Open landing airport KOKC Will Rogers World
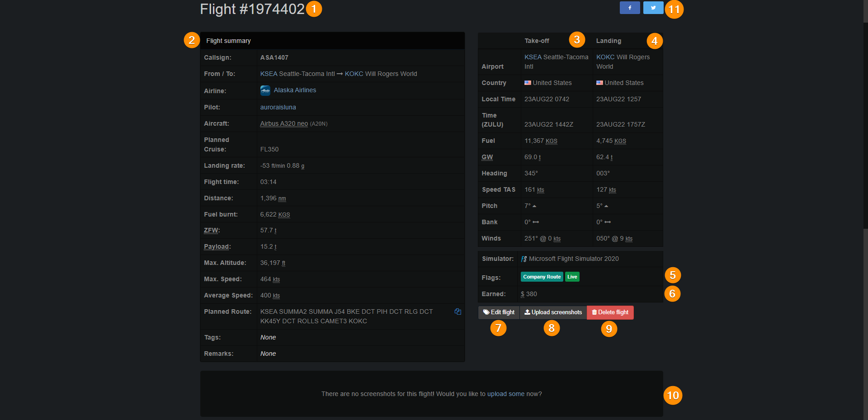 click(623, 62)
